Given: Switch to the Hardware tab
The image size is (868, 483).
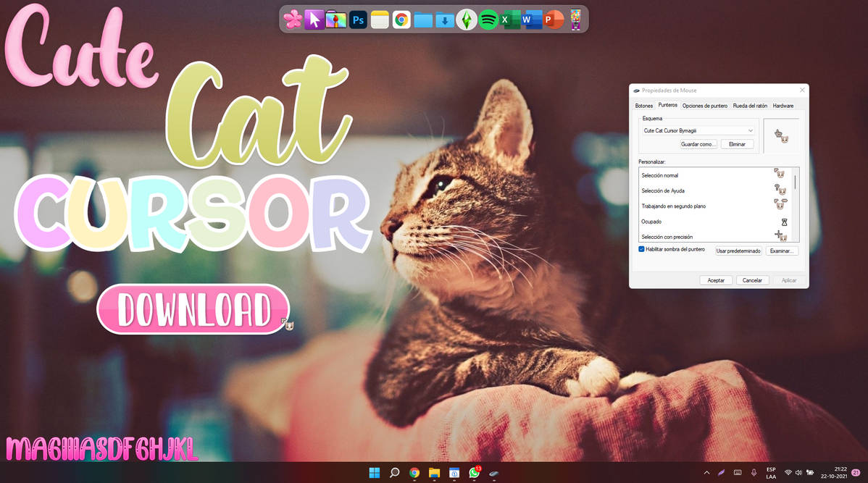Looking at the screenshot, I should (783, 105).
